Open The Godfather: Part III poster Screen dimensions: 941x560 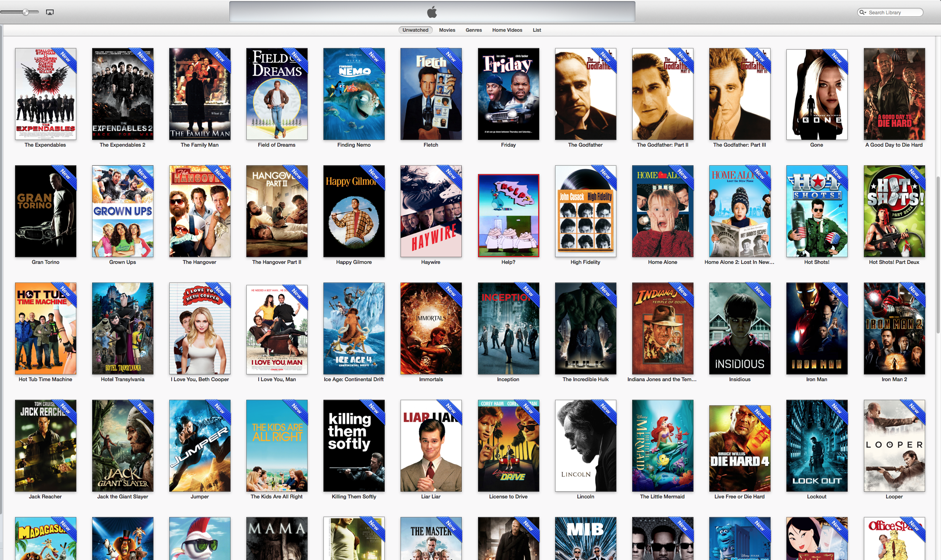pyautogui.click(x=740, y=94)
